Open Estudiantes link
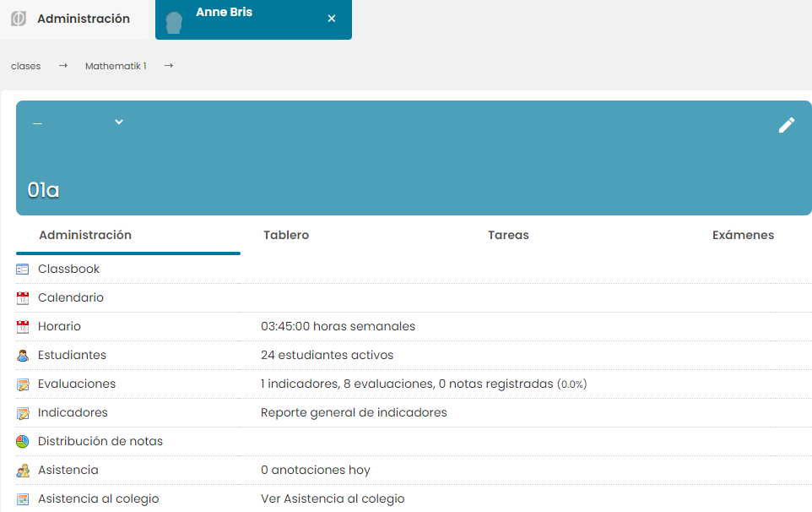 [72, 355]
